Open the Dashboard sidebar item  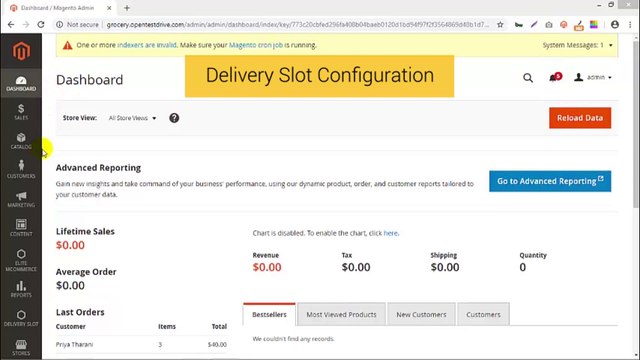[x=21, y=83]
